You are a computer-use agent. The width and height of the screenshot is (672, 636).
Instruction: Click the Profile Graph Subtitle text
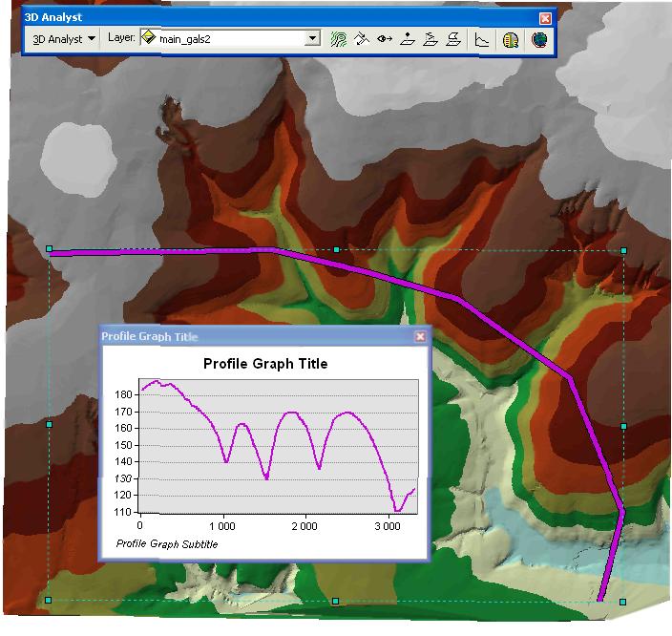tap(166, 544)
